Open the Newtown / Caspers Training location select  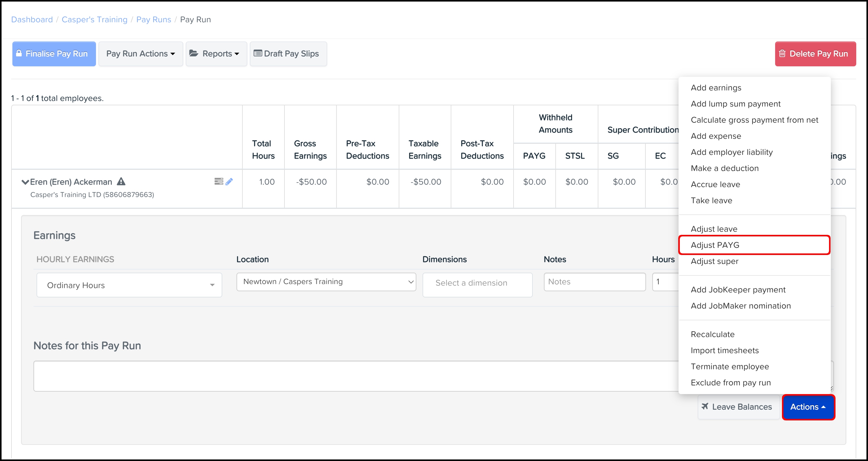point(326,282)
